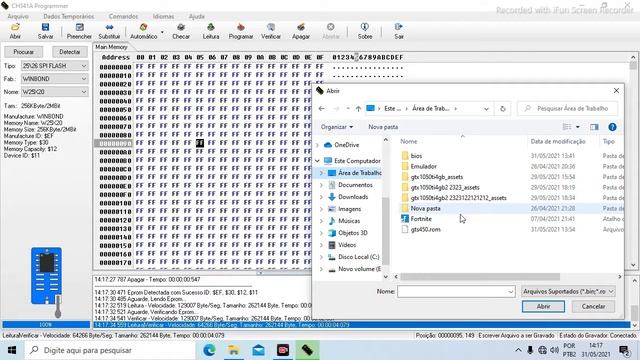640x360 pixels.
Task: Run the Automático operation
Action: pos(143,31)
